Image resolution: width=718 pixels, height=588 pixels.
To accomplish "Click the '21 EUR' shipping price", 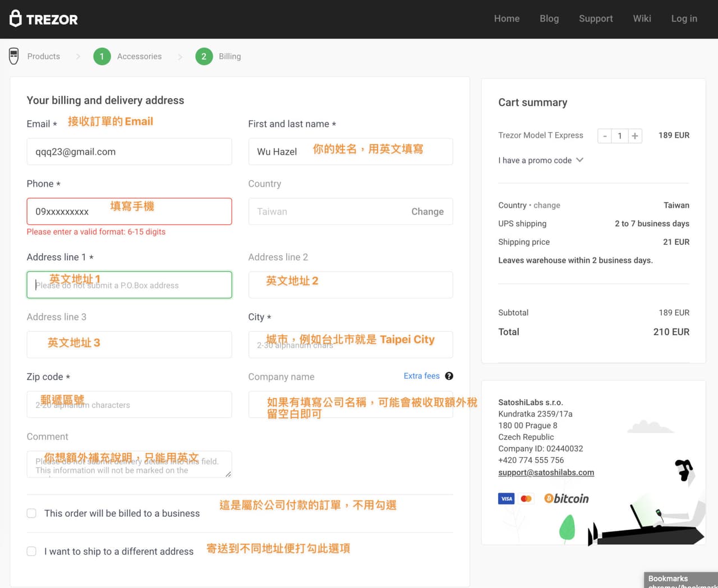I will 676,242.
